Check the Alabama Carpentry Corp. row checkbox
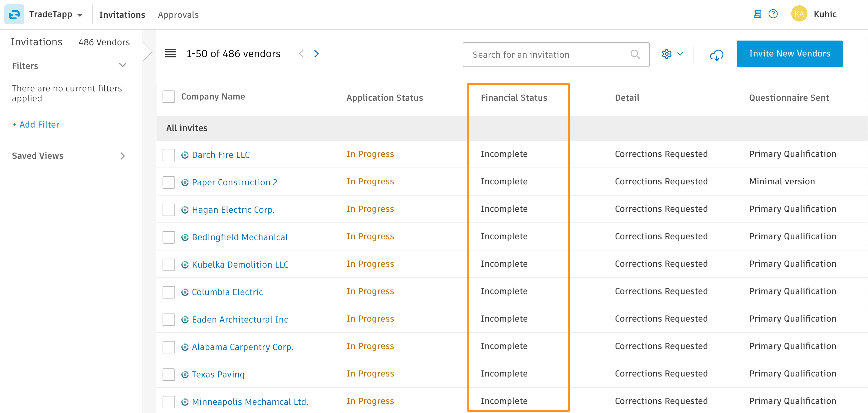This screenshot has width=868, height=413. [168, 347]
